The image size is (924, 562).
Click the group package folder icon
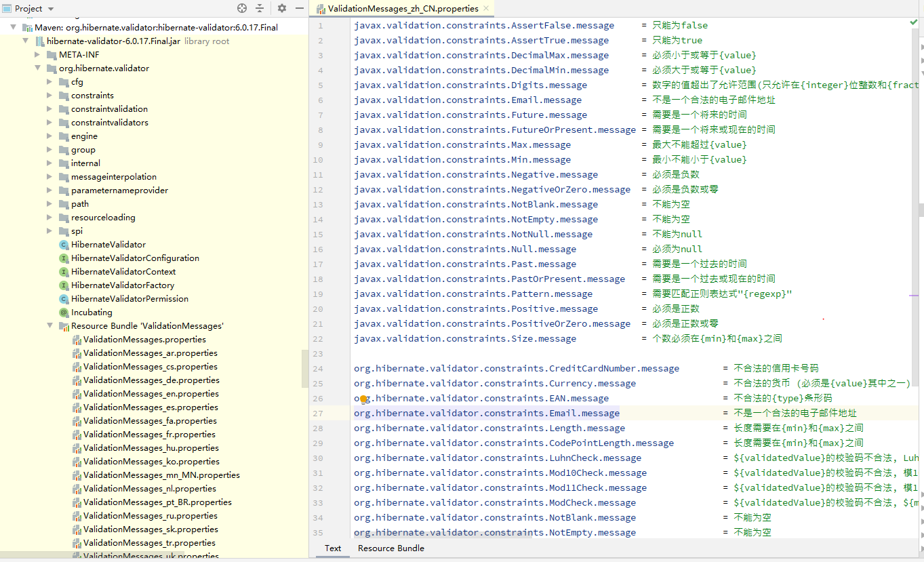point(64,150)
